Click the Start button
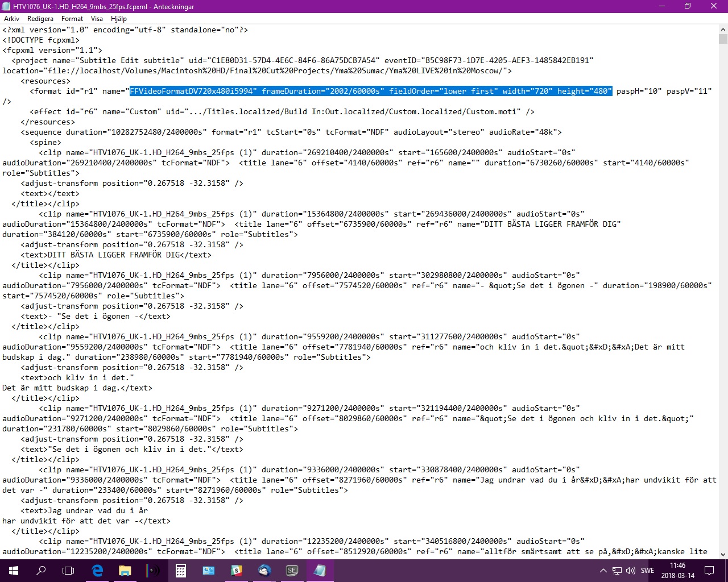This screenshot has height=582, width=728. pyautogui.click(x=13, y=570)
